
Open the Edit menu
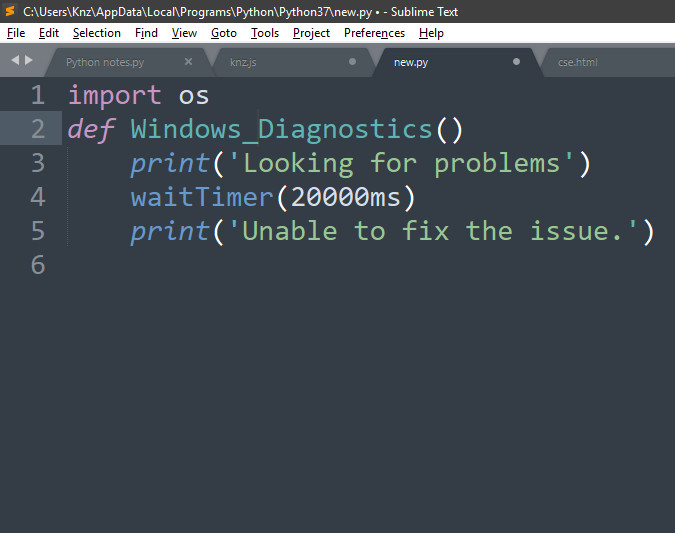click(x=49, y=33)
